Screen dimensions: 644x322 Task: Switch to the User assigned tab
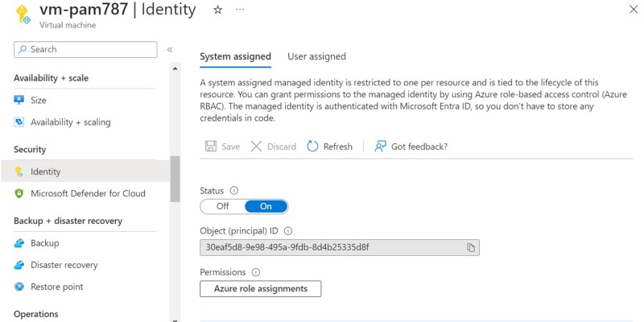click(316, 56)
